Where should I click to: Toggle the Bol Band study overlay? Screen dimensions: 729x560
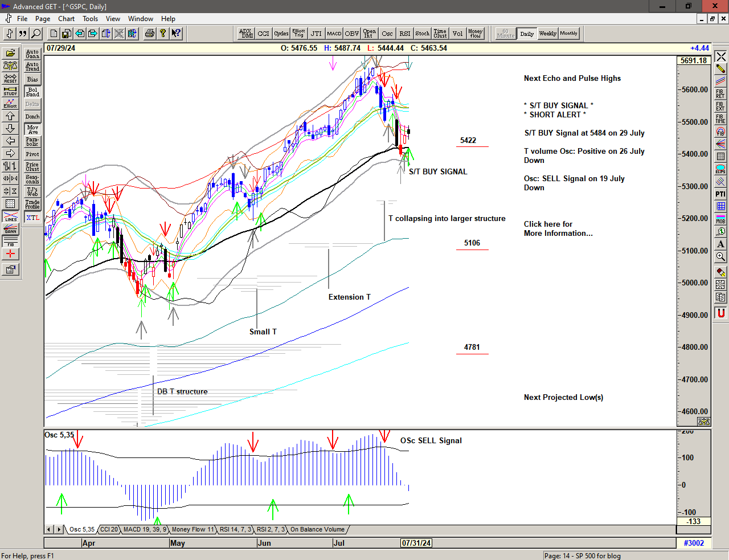tap(32, 92)
